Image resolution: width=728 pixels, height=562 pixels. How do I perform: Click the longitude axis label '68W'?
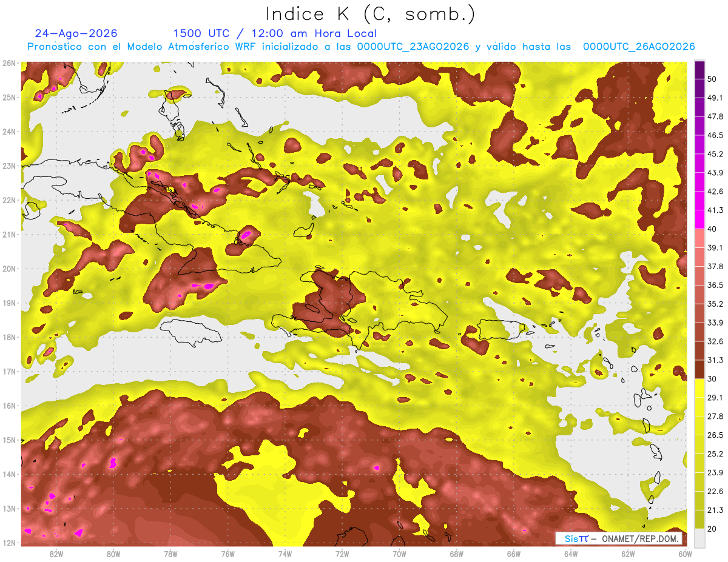(457, 554)
